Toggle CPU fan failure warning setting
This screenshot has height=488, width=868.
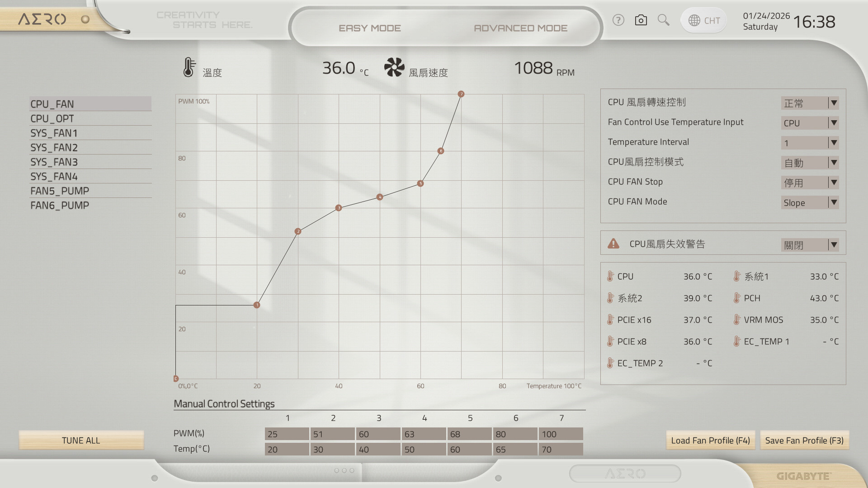click(x=809, y=245)
